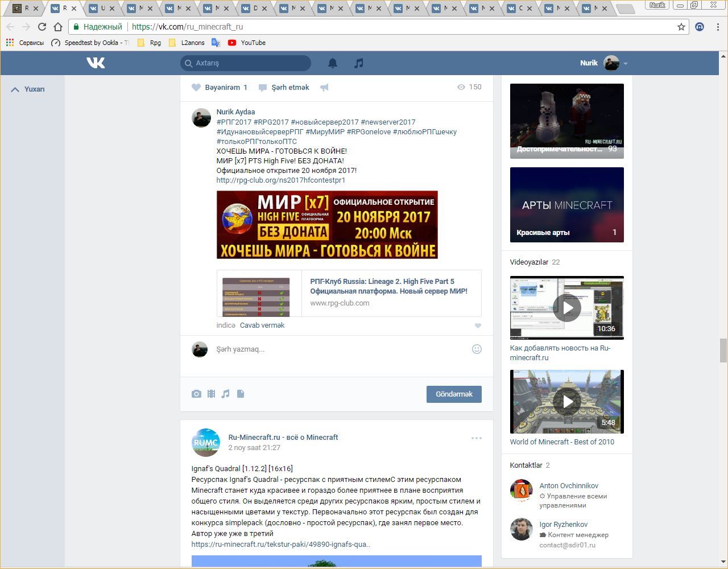
Task: Open the Speedtest by Ookla bookmark
Action: (90, 43)
